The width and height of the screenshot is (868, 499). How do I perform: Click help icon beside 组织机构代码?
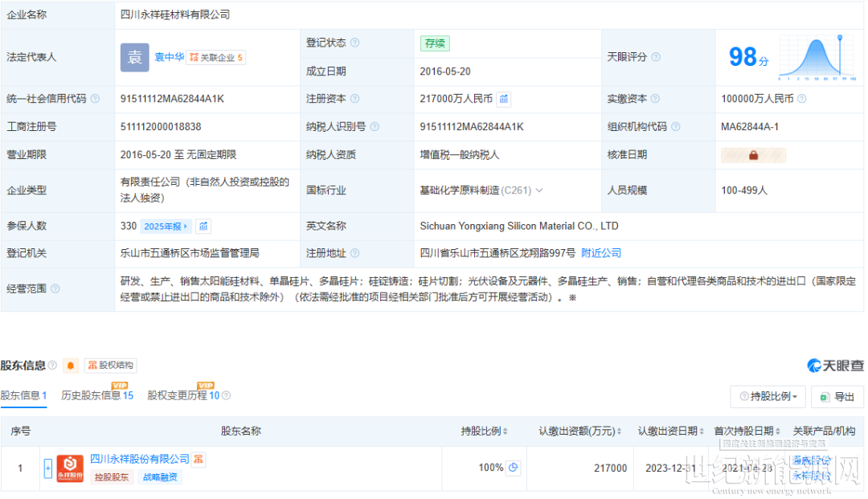pyautogui.click(x=676, y=127)
